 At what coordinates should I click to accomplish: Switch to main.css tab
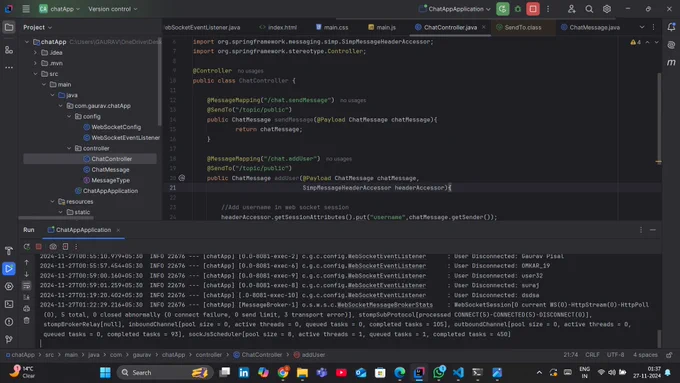coord(332,27)
